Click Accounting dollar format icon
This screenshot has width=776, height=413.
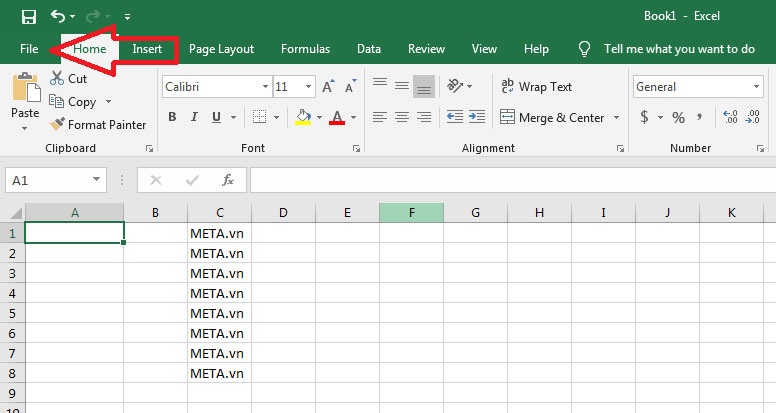pyautogui.click(x=644, y=117)
